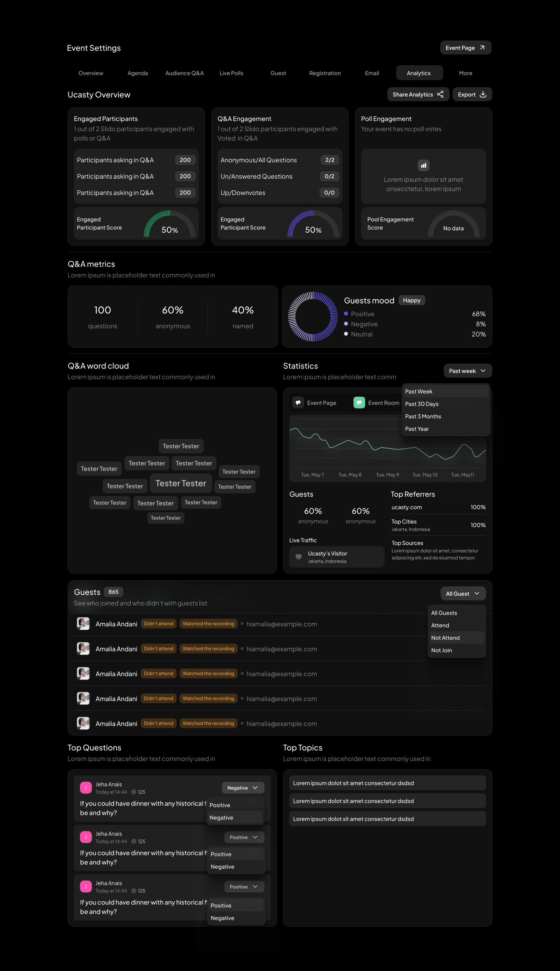Click the purple Positive legend dot
This screenshot has height=971, width=560.
pos(346,313)
